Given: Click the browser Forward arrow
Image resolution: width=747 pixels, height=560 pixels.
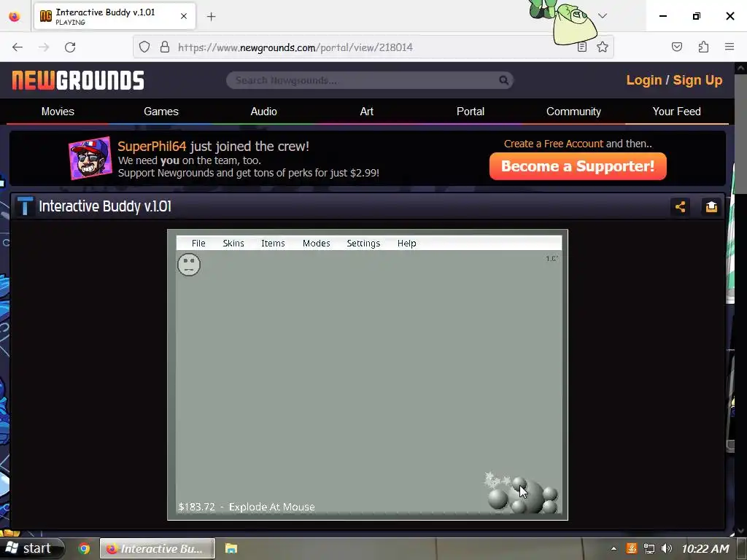Looking at the screenshot, I should tap(44, 47).
